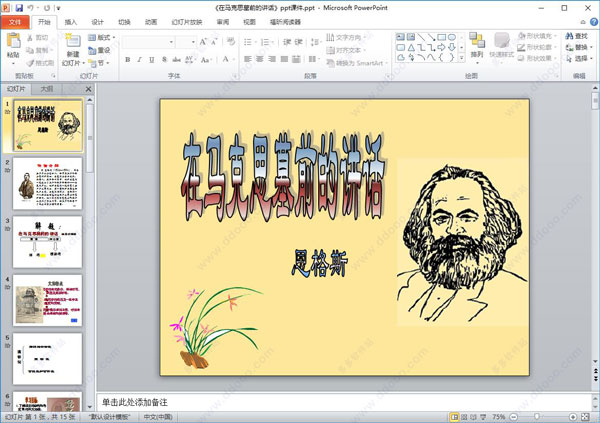
Task: Open the File tab
Action: coord(15,22)
